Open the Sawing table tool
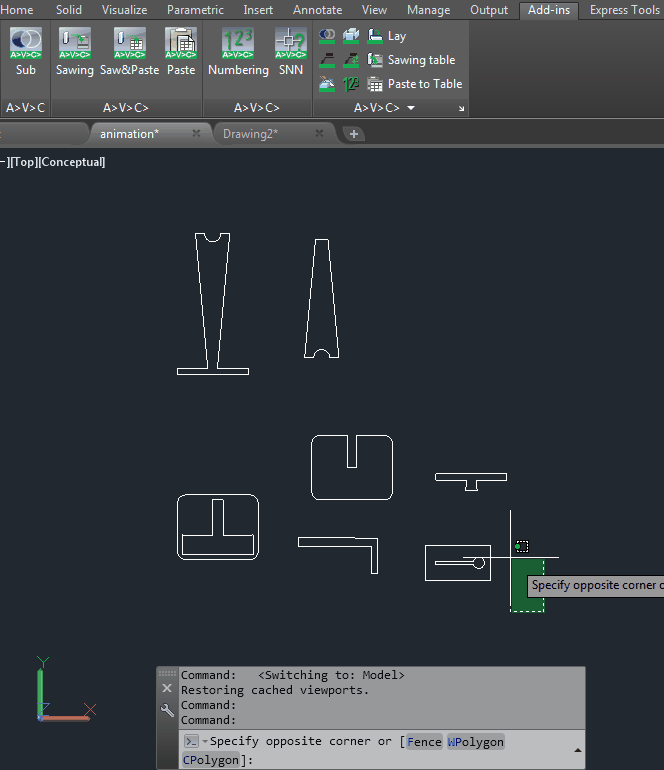Screen dimensions: 664x770 point(411,60)
